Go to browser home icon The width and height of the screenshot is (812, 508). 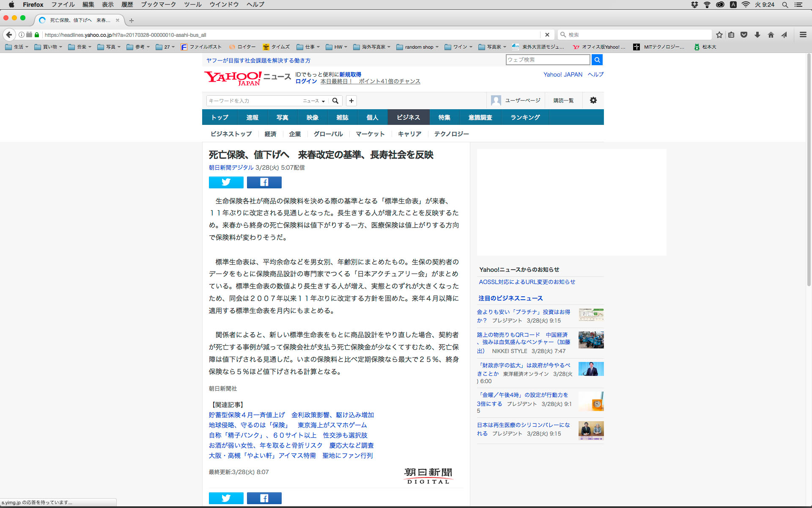click(x=771, y=35)
